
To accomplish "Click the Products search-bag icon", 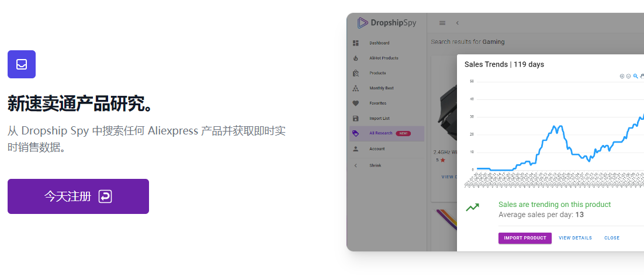I will pos(356,73).
